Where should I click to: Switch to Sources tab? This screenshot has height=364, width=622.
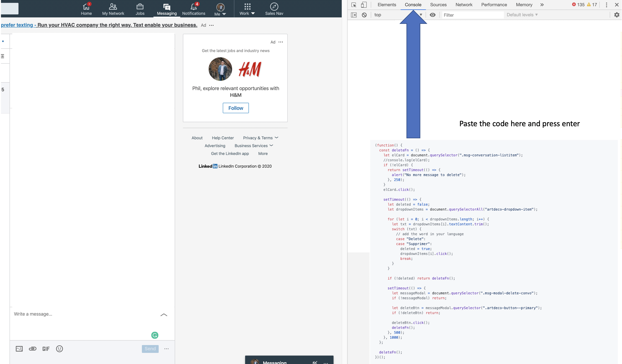(x=438, y=5)
